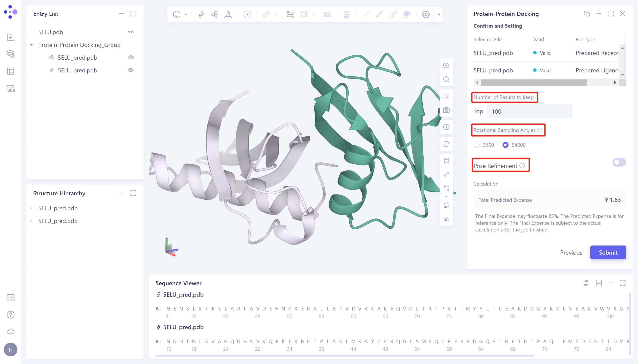Take a snapshot with the camera icon

[x=446, y=110]
